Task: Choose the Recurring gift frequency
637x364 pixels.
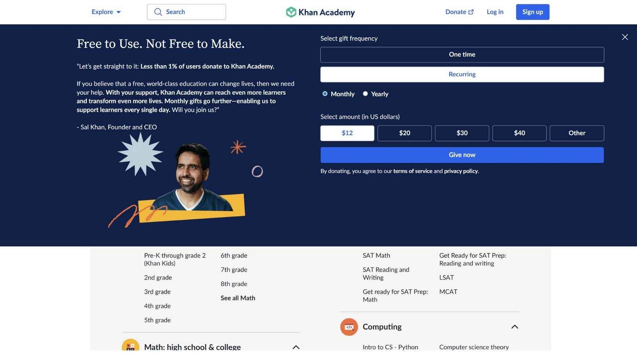Action: point(462,74)
